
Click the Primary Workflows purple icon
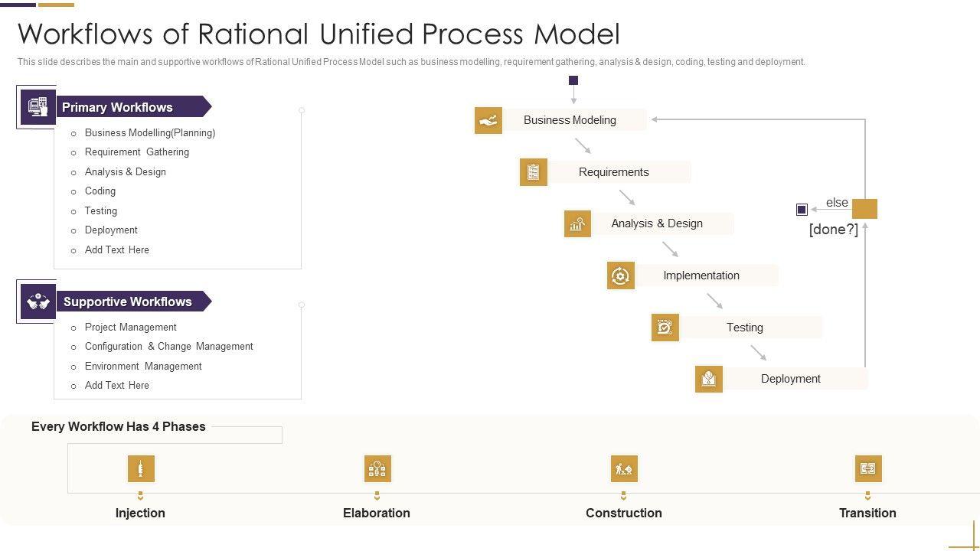point(38,107)
